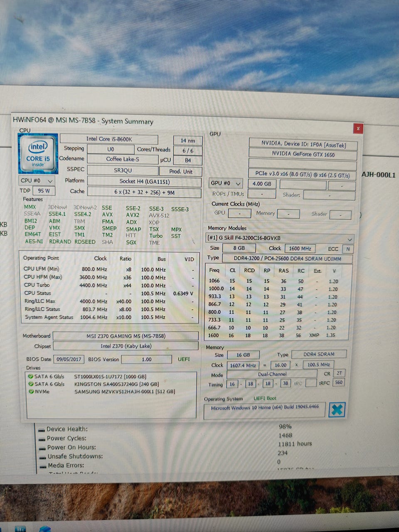Screen dimensions: 399x532
Task: Click the Intel Core i5 logo image
Action: (38, 153)
